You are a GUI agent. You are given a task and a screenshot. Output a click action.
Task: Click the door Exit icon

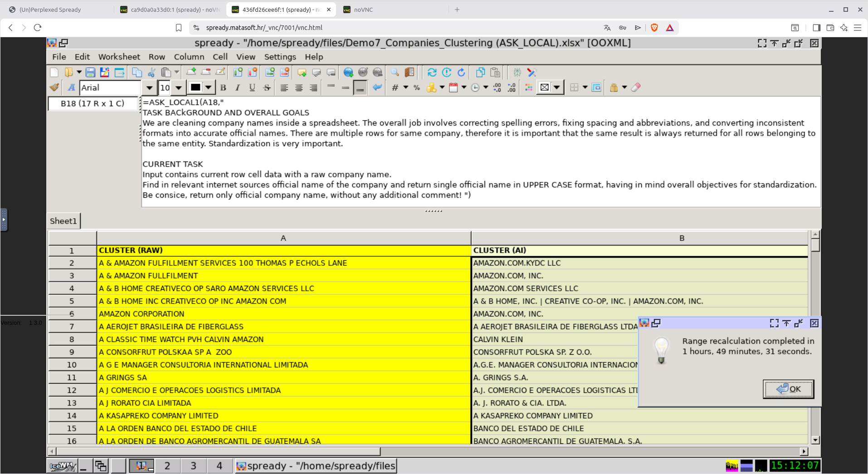pyautogui.click(x=410, y=73)
